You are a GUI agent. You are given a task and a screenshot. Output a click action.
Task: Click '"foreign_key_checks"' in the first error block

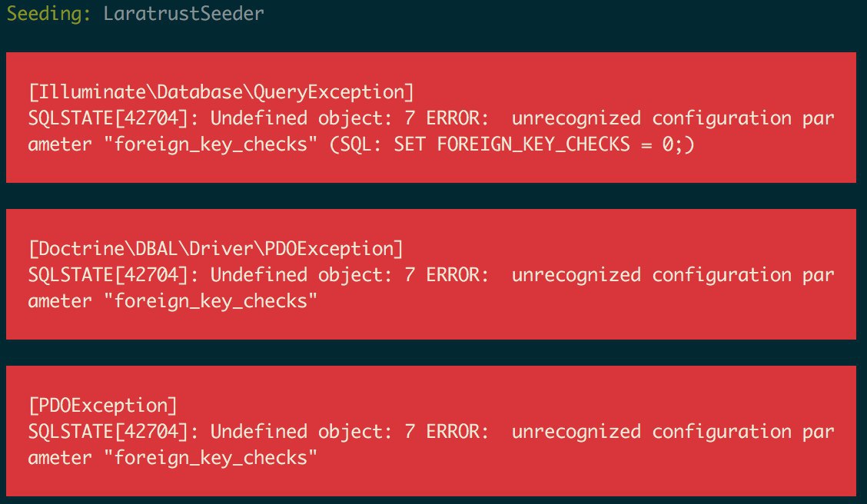211,144
